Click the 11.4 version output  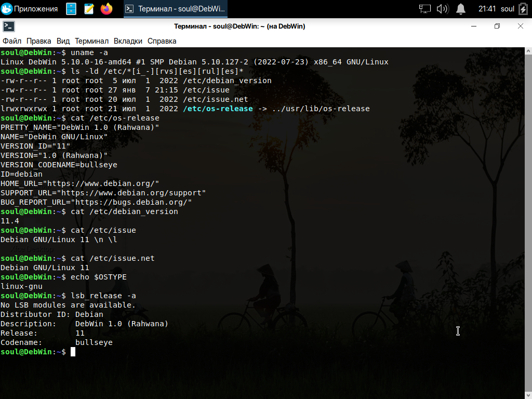(10, 221)
